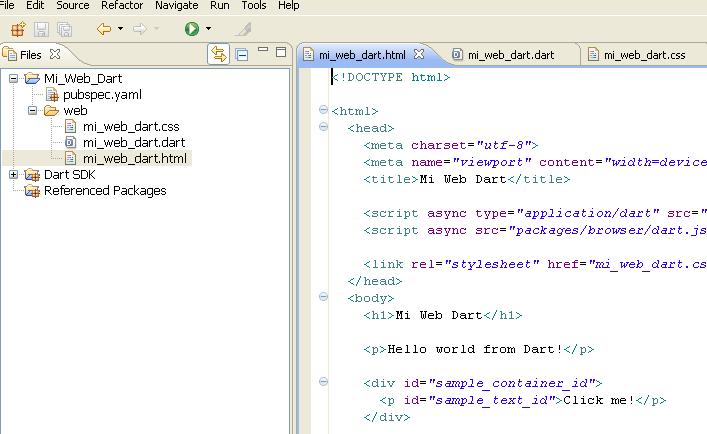The width and height of the screenshot is (707, 434).
Task: Maximize the Files view panel
Action: pos(281,52)
